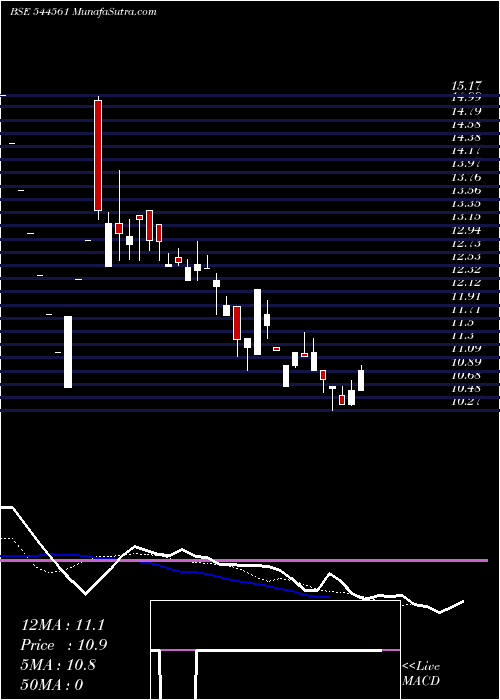This screenshot has width=500, height=700.
Task: Click the '50MA : 0' readout
Action: tap(52, 685)
